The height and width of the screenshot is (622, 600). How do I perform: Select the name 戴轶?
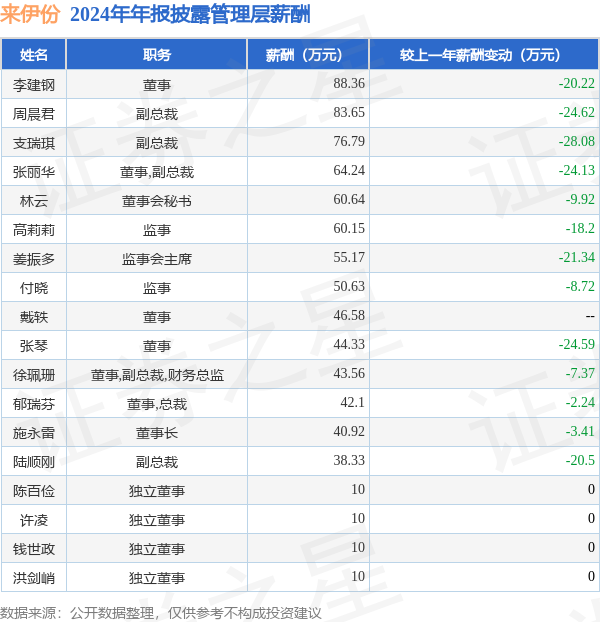[x=34, y=317]
